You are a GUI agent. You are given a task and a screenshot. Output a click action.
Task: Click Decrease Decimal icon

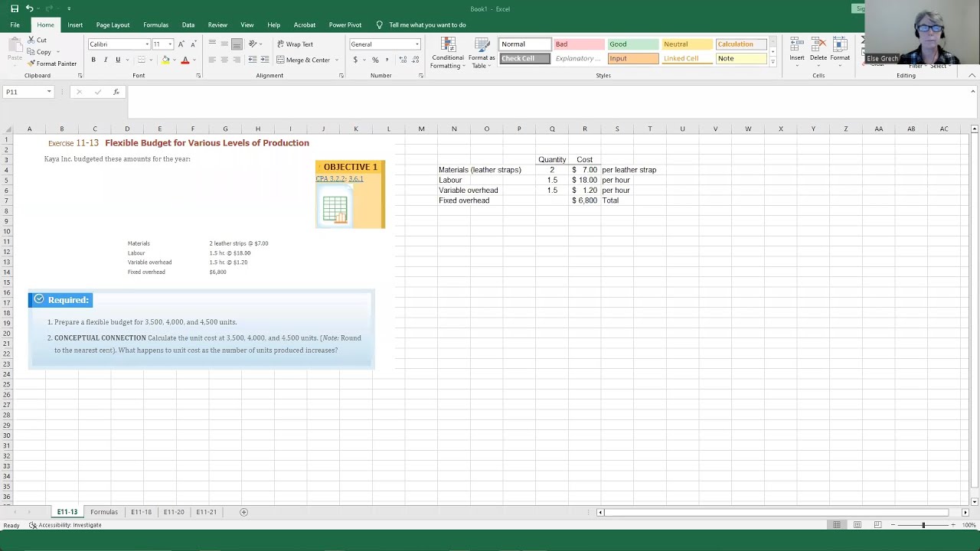[414, 60]
